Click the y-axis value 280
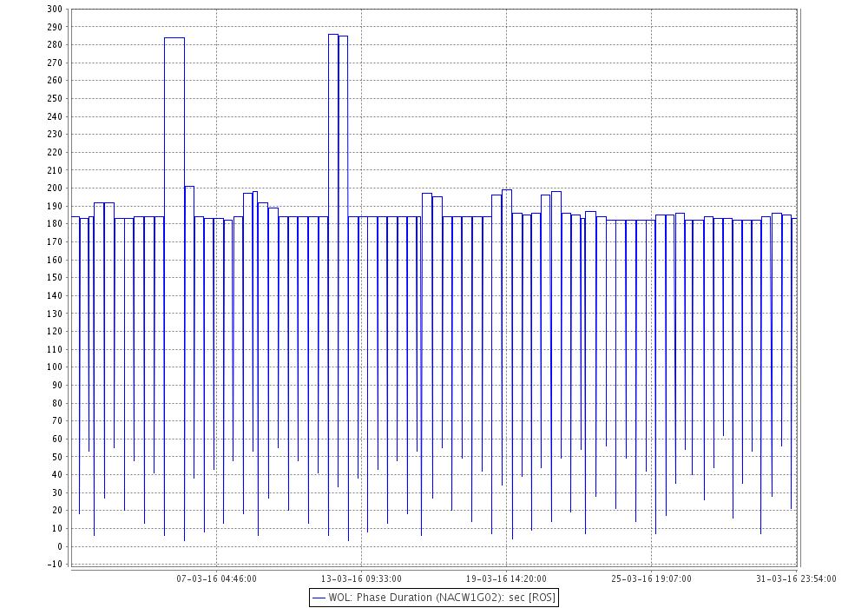 55,45
